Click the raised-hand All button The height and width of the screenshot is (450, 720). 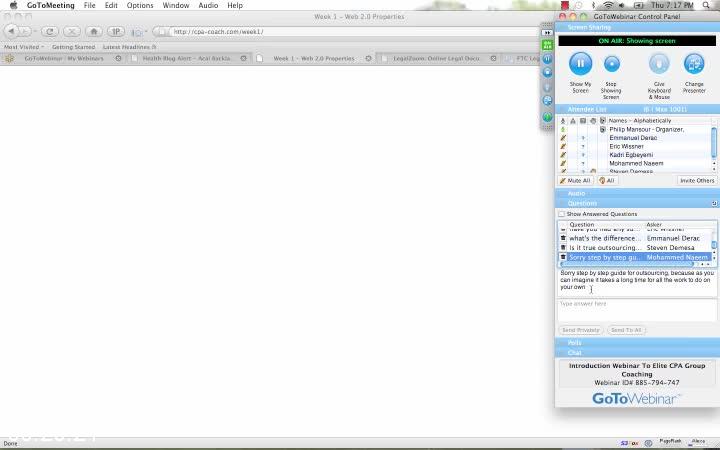coord(607,180)
